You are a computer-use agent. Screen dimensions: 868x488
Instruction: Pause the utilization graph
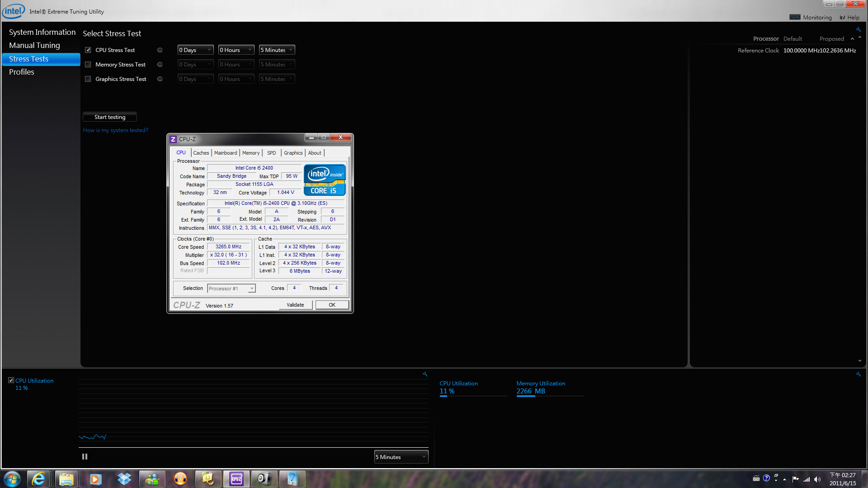[85, 457]
